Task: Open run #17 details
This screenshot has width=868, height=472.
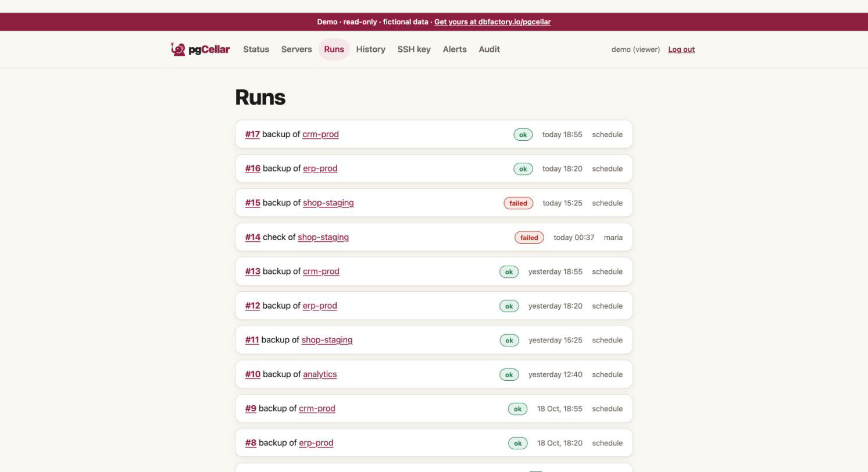Action: point(252,134)
